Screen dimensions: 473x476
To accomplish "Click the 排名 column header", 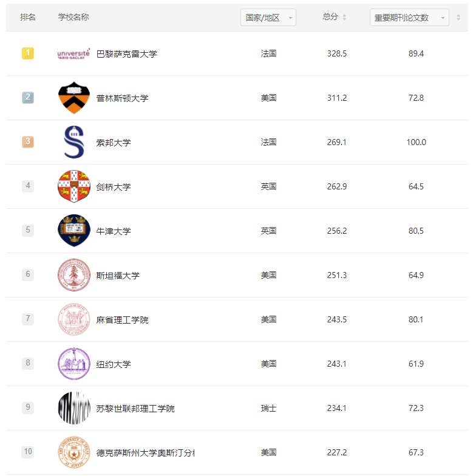I will click(28, 18).
